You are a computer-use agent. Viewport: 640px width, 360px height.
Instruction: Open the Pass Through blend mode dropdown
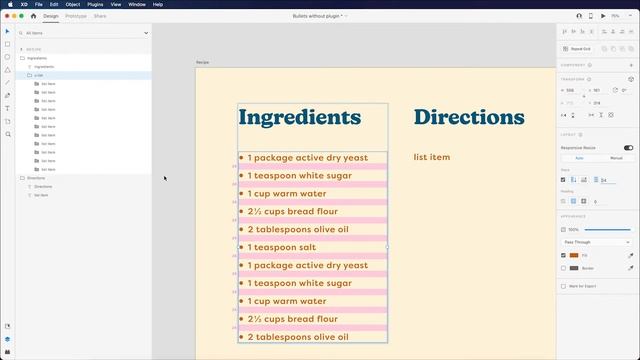pos(597,242)
